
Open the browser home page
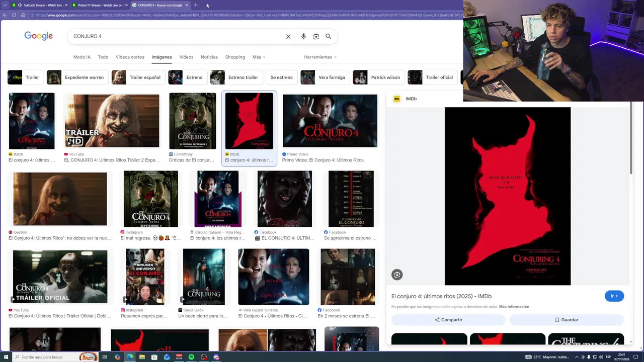(23, 15)
